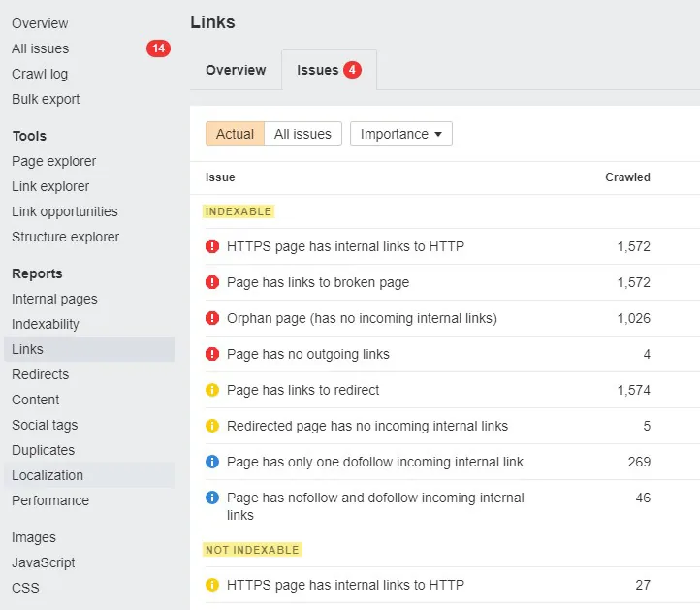Viewport: 700px width, 610px height.
Task: Click red error icon of Indexable HTTPS page links to HTTP
Action: click(x=212, y=246)
